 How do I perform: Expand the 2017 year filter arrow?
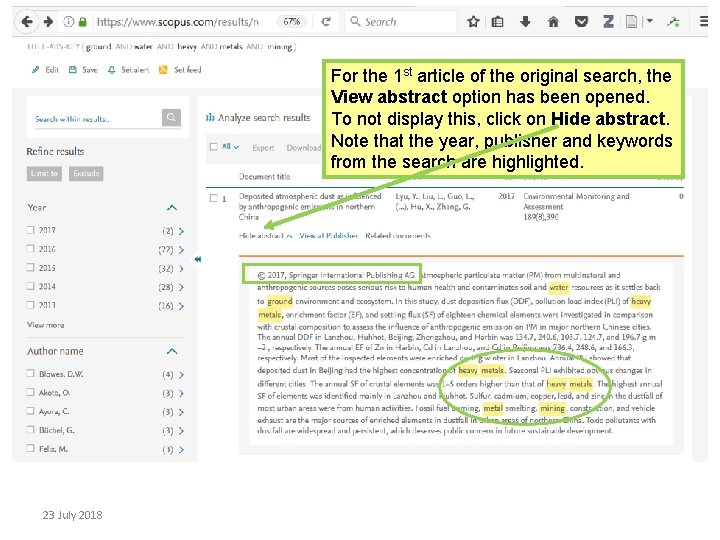point(181,231)
